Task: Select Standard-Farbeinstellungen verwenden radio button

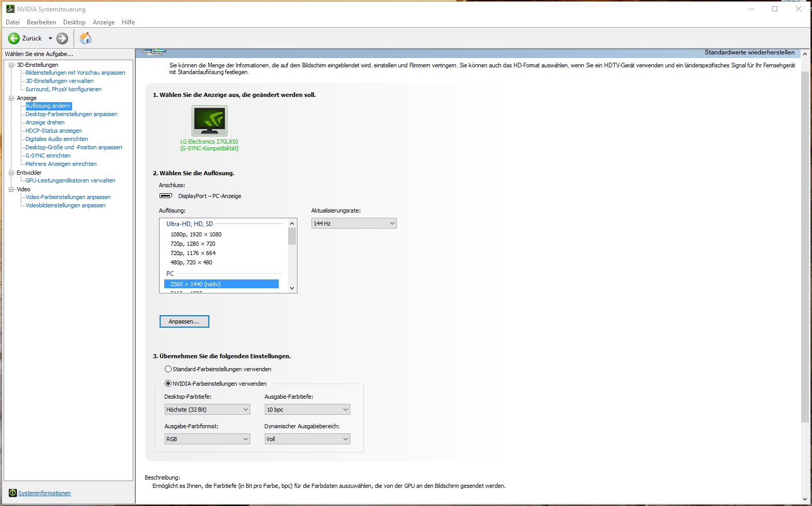Action: pos(168,369)
